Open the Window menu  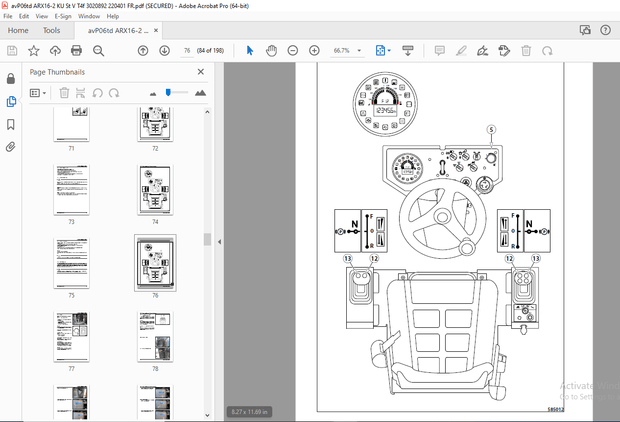click(x=89, y=16)
